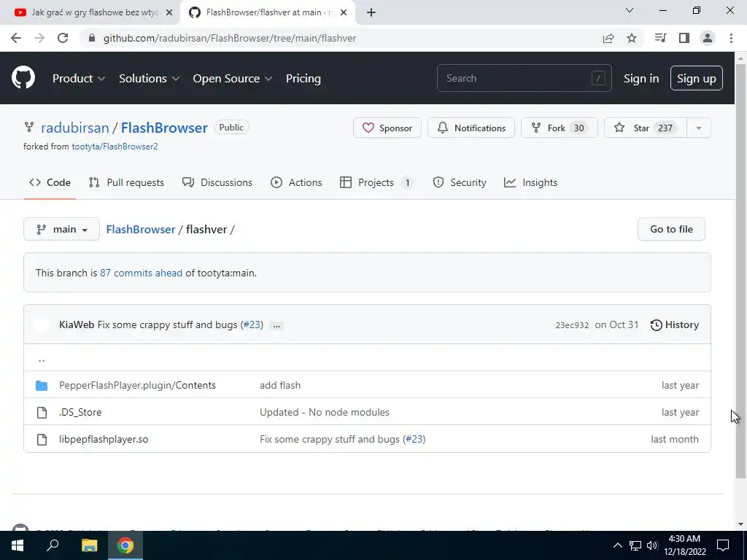The height and width of the screenshot is (560, 747).
Task: Open Windows notification center
Action: tap(723, 545)
